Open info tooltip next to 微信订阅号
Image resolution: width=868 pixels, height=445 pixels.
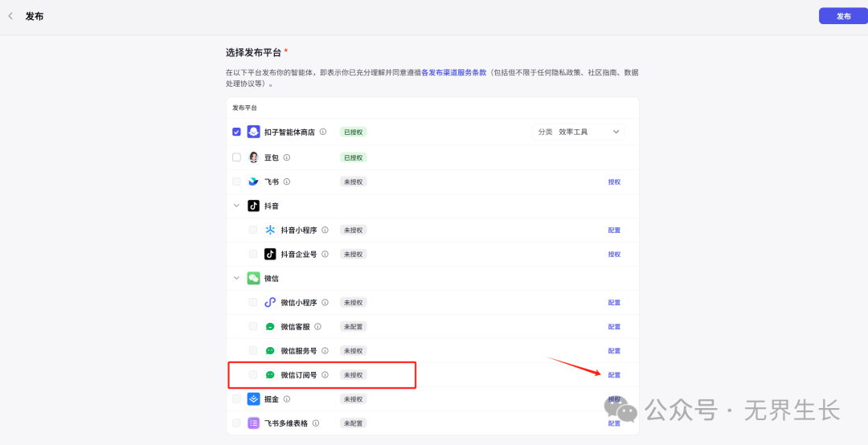point(325,374)
